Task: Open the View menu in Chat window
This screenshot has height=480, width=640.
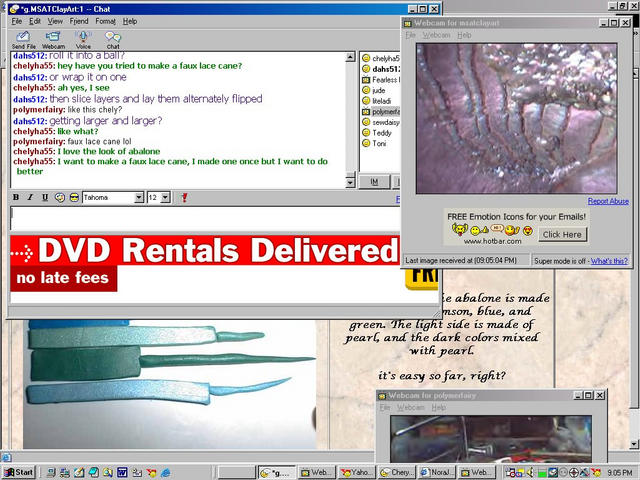Action: pos(55,21)
